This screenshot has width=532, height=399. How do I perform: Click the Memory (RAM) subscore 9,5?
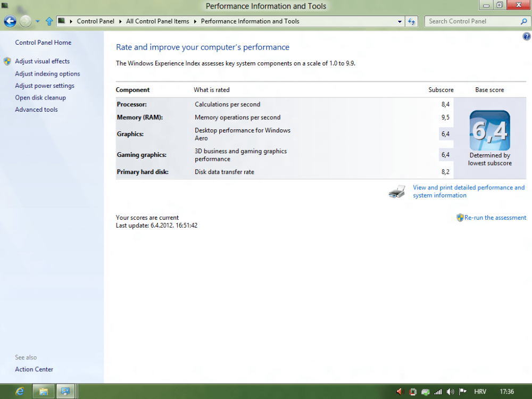(x=445, y=118)
